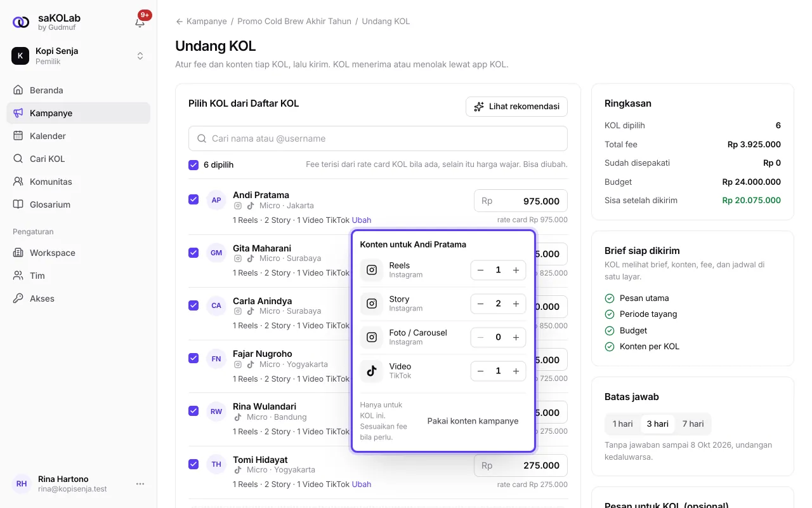Viewport: 812px width, 508px height.
Task: Uncheck Gita Maharani's checkbox
Action: [193, 253]
